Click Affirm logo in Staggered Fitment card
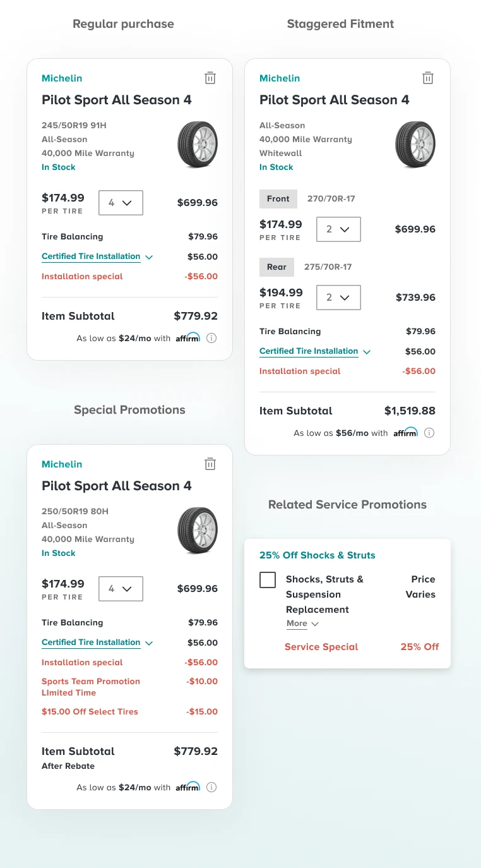The height and width of the screenshot is (868, 481). click(x=405, y=433)
